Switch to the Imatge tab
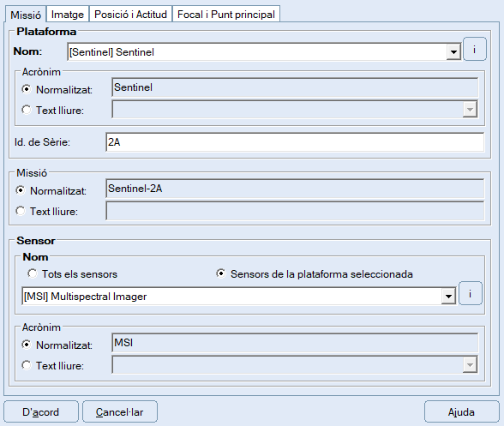The image size is (504, 426). click(68, 15)
